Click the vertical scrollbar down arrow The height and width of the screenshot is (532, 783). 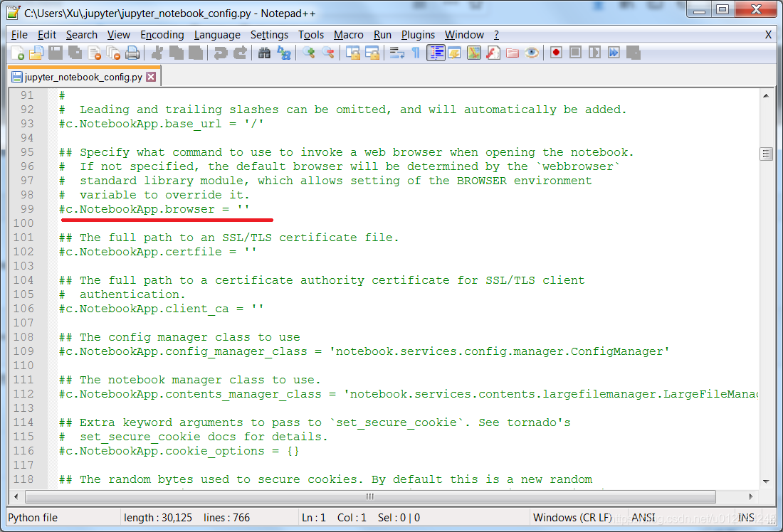coord(766,482)
